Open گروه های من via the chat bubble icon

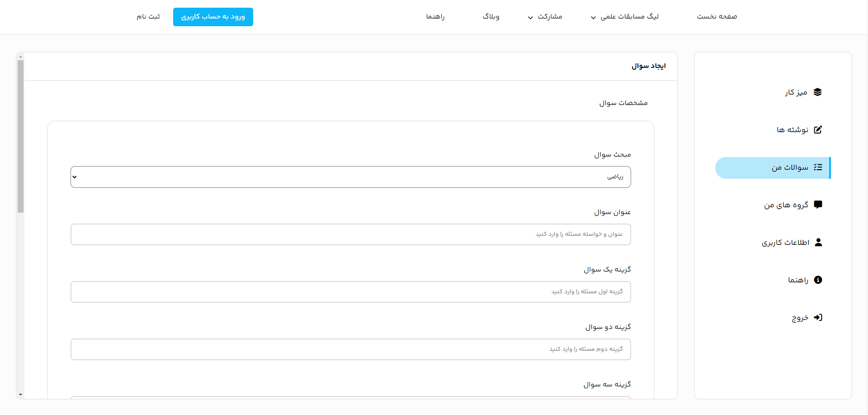coord(818,205)
